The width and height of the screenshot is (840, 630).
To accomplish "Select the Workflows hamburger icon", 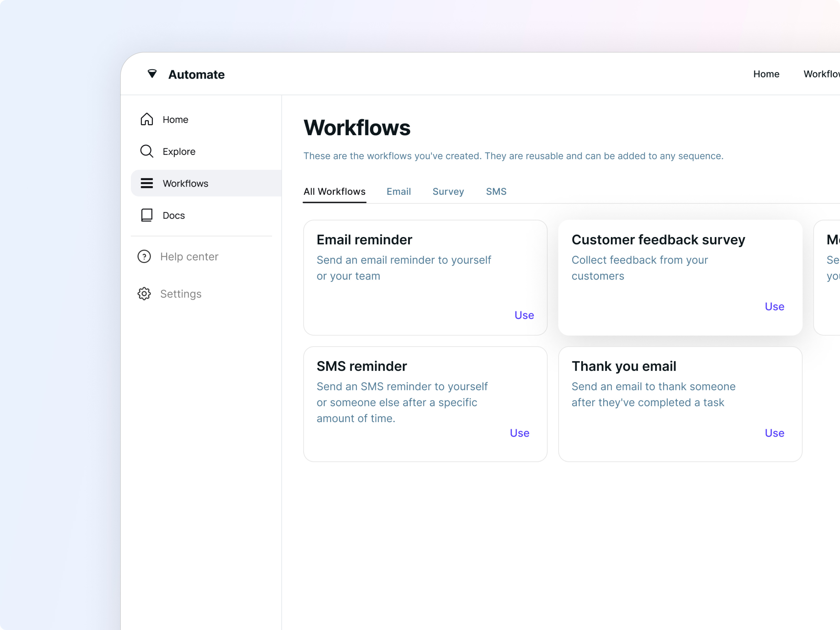I will (146, 183).
